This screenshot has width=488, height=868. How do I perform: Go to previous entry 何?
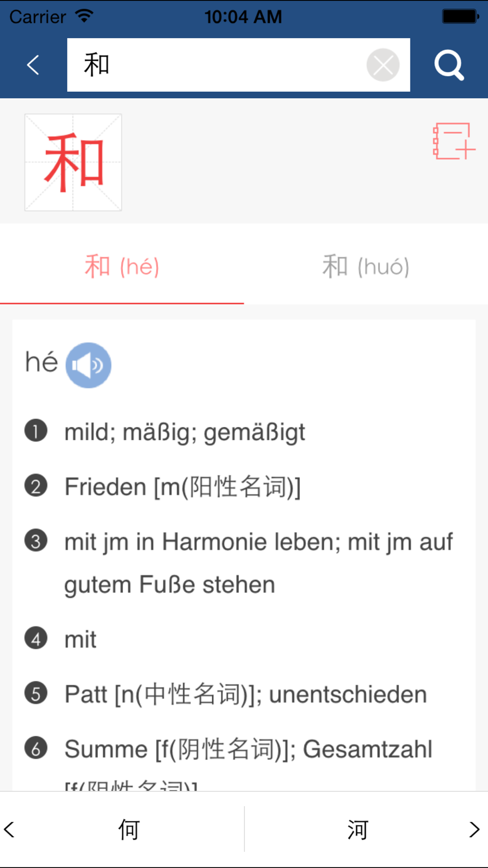(129, 829)
